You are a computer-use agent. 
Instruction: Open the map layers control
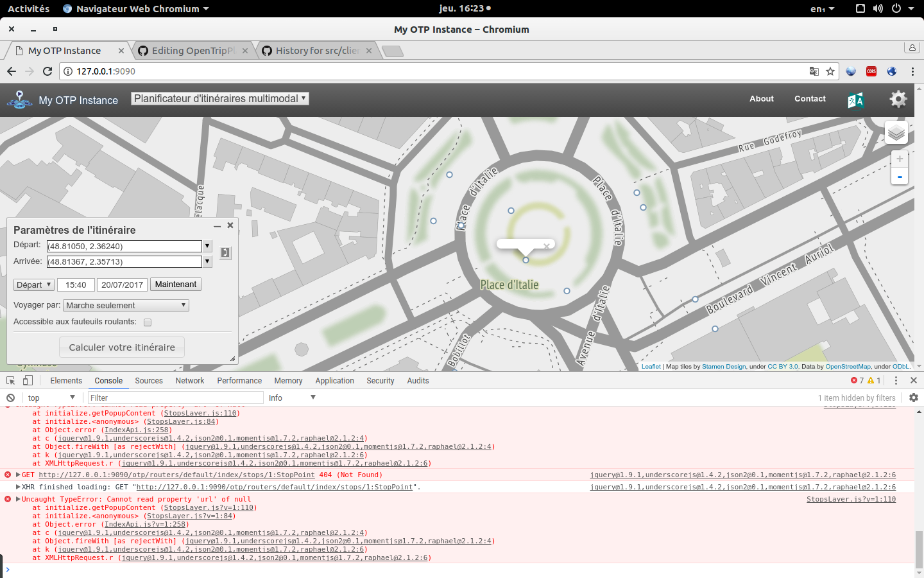pyautogui.click(x=896, y=133)
